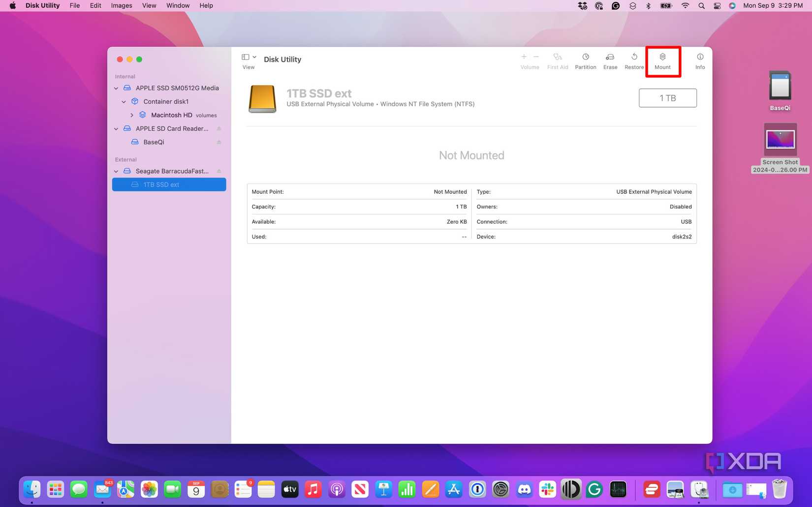
Task: Click the Windows NT File System subtitle
Action: [427, 104]
